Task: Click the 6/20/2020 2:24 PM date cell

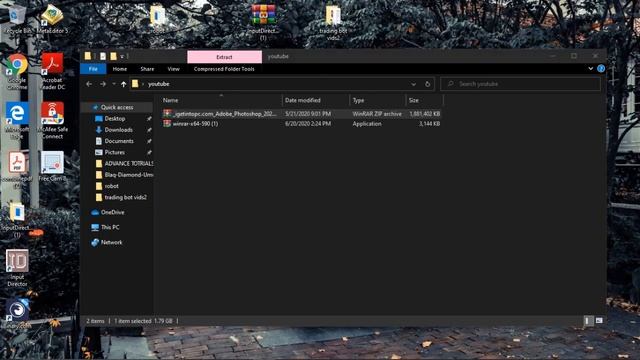Action: pos(308,124)
